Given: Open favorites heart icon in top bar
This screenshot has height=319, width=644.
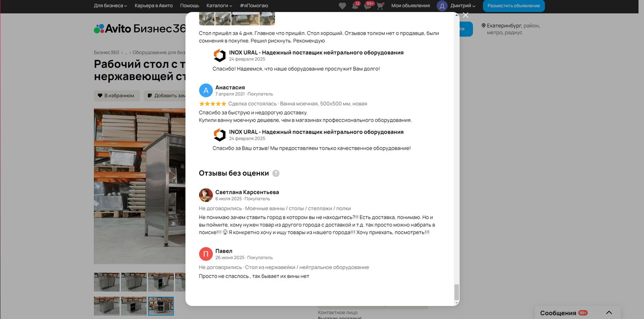Looking at the screenshot, I should [x=342, y=6].
